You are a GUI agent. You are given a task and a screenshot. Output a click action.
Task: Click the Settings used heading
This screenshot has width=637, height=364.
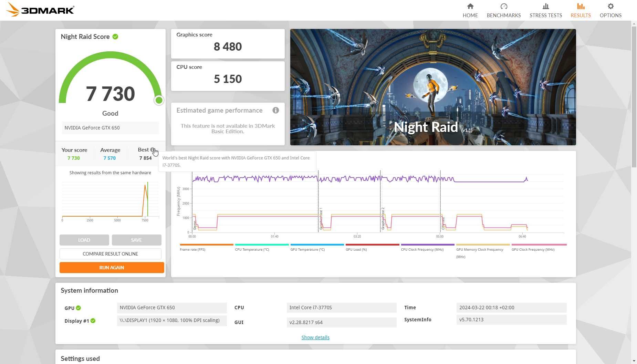(x=80, y=358)
